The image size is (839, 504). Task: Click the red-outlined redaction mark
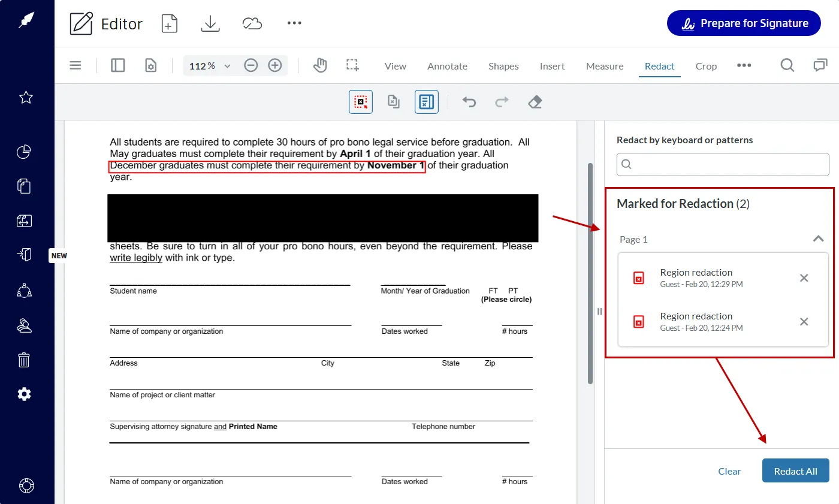[x=267, y=167]
